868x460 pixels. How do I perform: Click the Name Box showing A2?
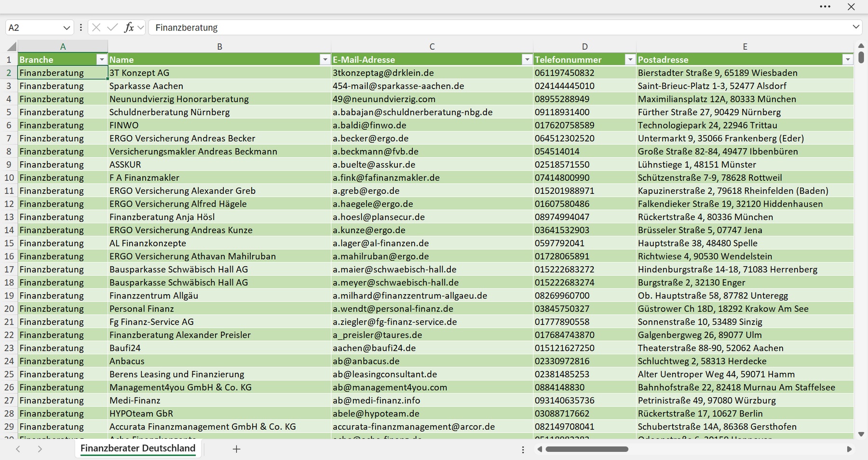(34, 28)
